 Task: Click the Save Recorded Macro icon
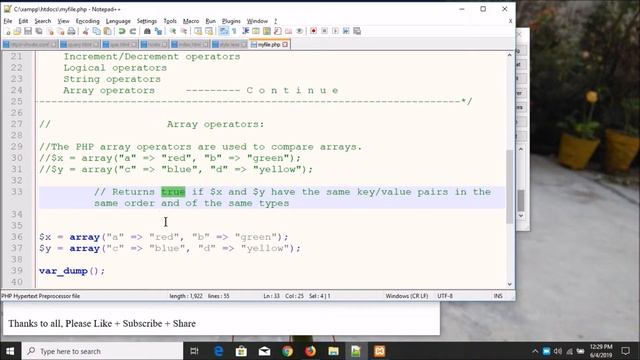point(357,31)
